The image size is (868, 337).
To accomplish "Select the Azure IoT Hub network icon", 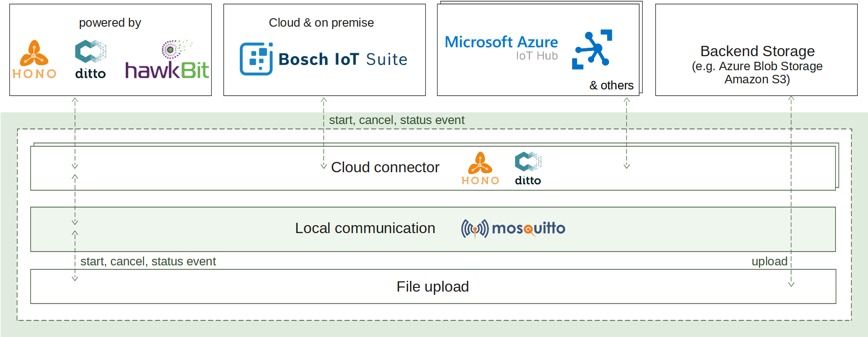I will pyautogui.click(x=592, y=50).
